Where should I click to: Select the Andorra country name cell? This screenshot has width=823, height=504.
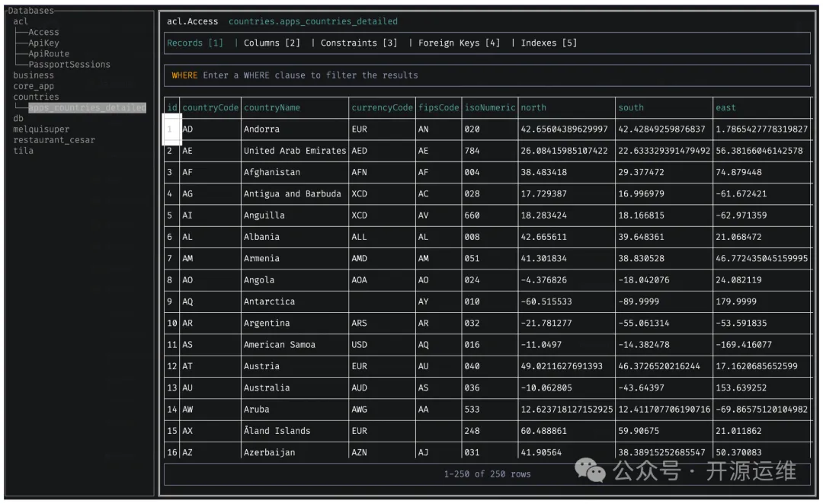261,129
